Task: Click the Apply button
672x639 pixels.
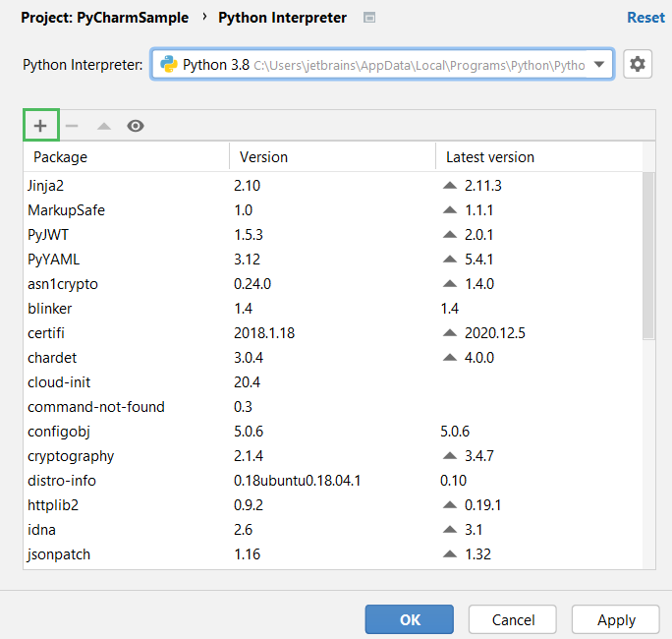Action: [616, 620]
